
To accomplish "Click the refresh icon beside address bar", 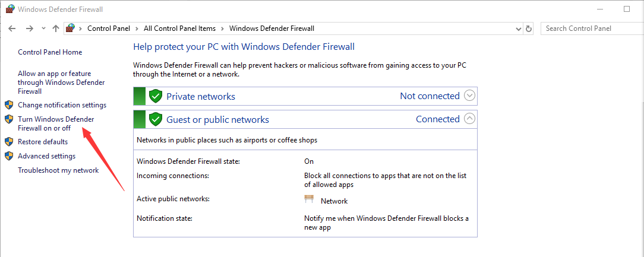I will (529, 28).
